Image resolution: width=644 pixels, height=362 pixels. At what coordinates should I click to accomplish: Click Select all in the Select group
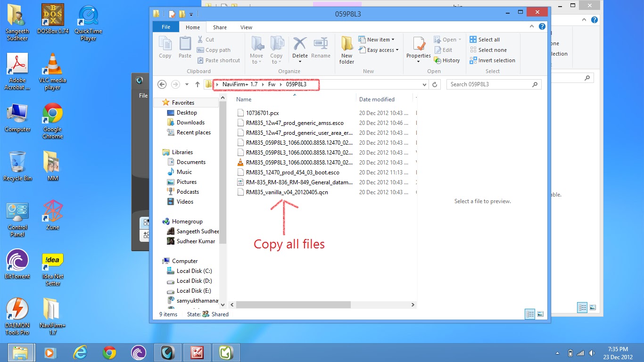click(485, 40)
